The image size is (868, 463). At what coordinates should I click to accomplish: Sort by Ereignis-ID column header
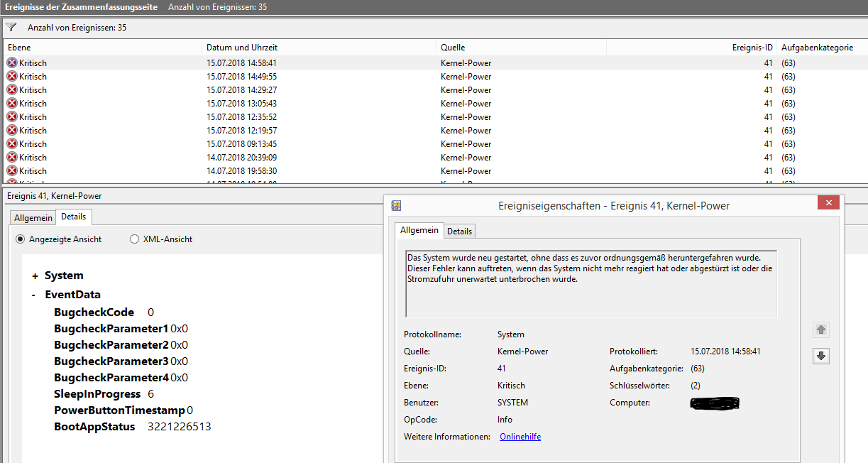coord(692,48)
